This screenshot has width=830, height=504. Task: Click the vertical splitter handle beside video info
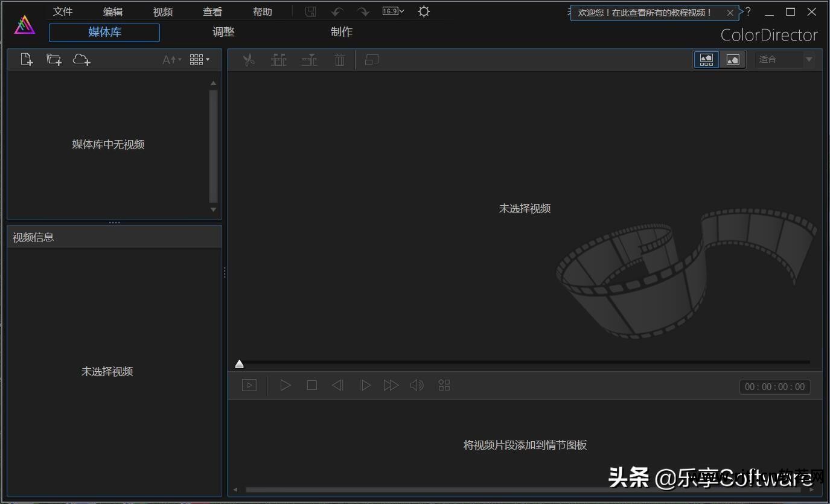tap(225, 273)
